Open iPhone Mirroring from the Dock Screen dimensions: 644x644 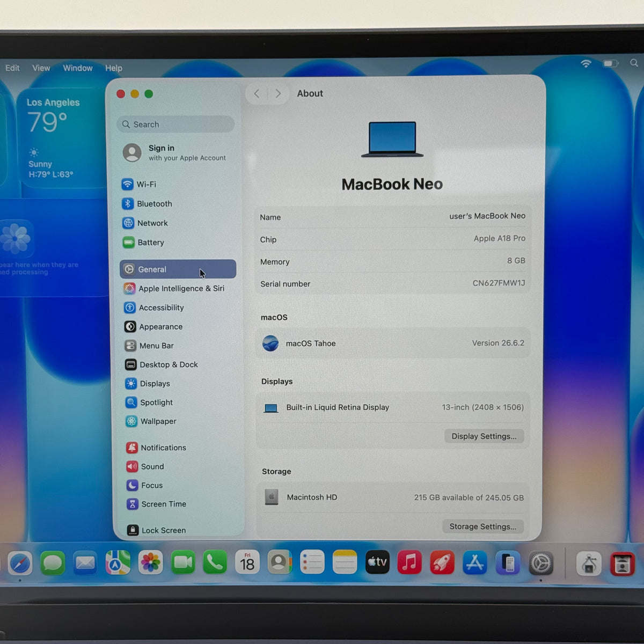tap(508, 563)
